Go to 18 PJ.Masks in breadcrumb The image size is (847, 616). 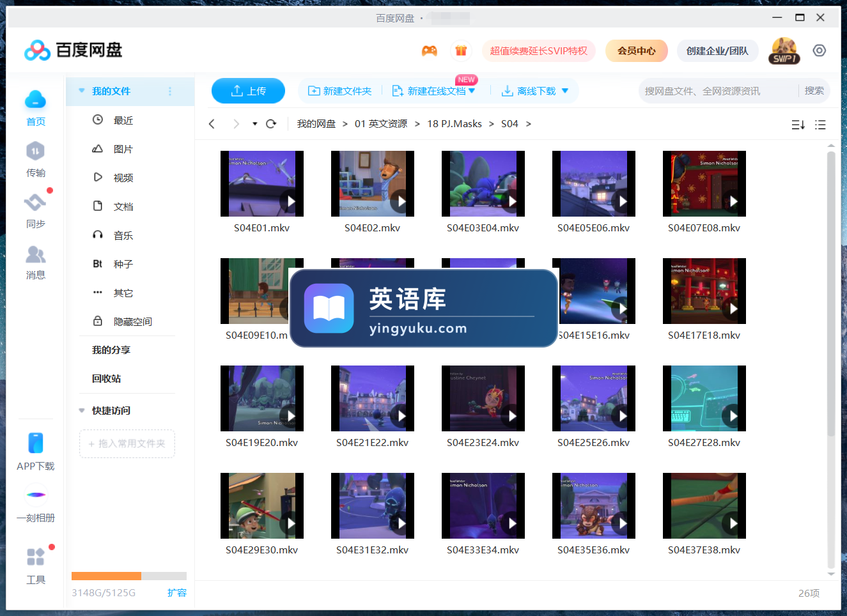(x=455, y=124)
